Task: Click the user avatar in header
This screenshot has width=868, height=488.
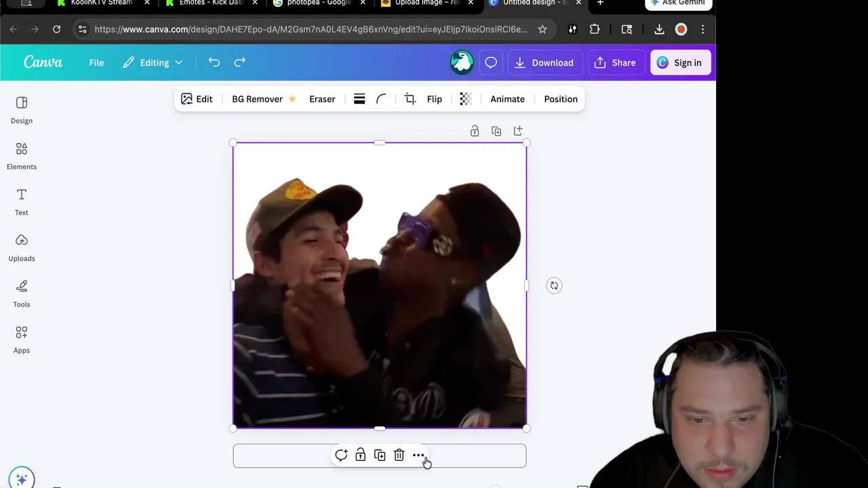Action: 462,62
